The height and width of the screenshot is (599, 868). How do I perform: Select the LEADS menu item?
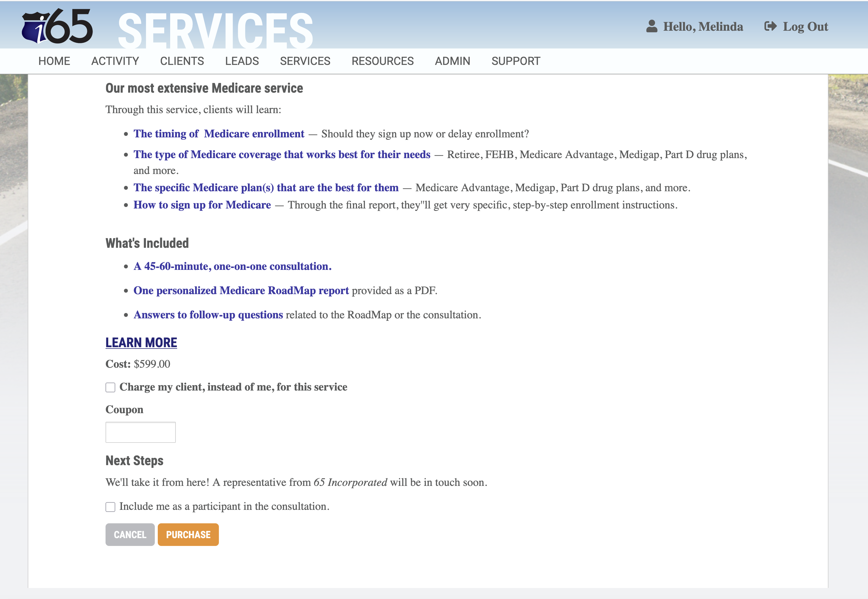point(242,61)
